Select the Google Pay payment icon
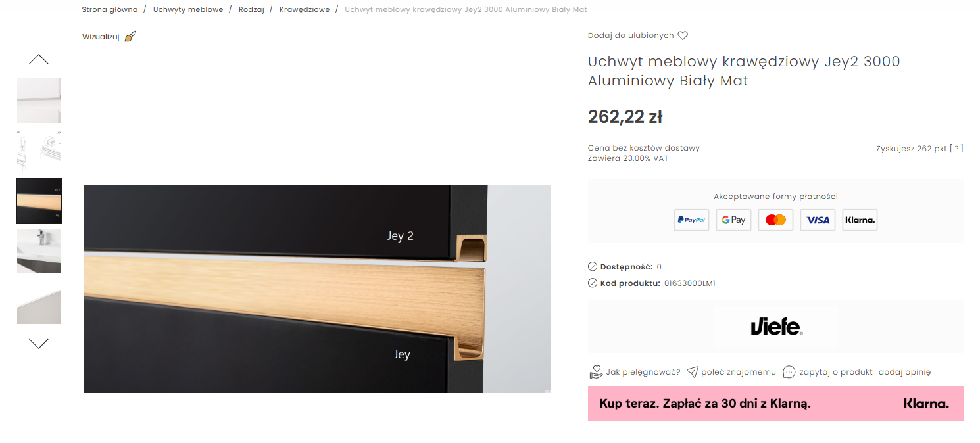This screenshot has height=443, width=980. (x=733, y=220)
